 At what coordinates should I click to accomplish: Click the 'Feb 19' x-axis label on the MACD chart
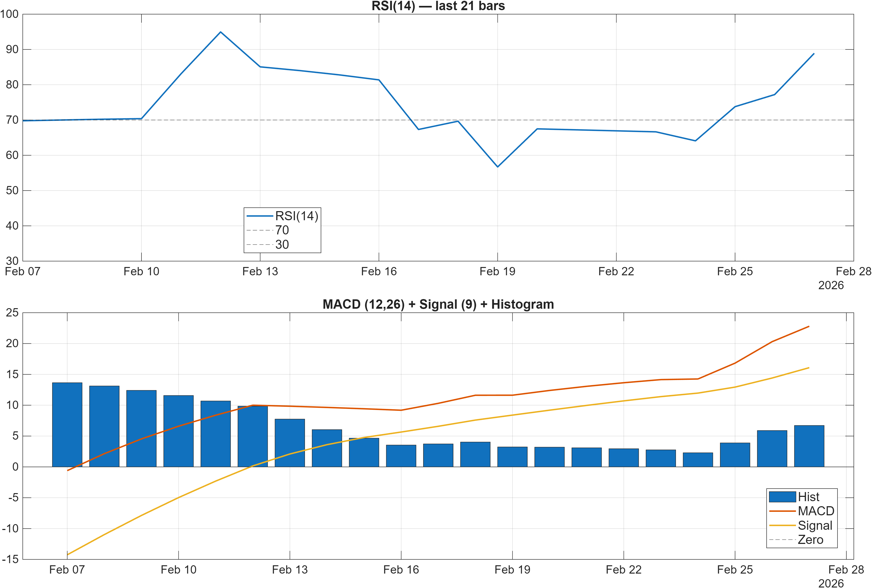pos(512,570)
